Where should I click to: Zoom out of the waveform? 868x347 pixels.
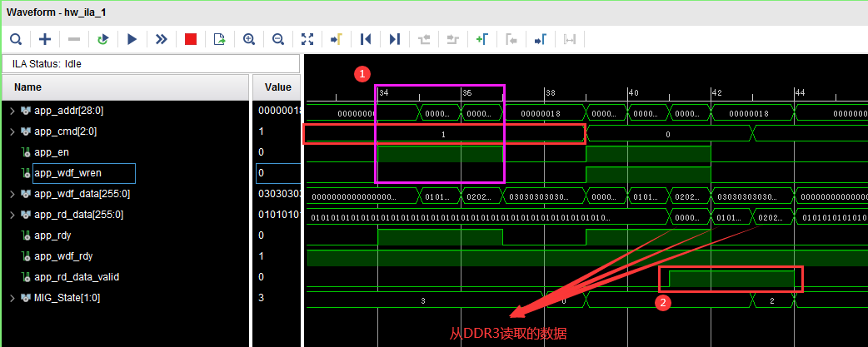pyautogui.click(x=278, y=39)
